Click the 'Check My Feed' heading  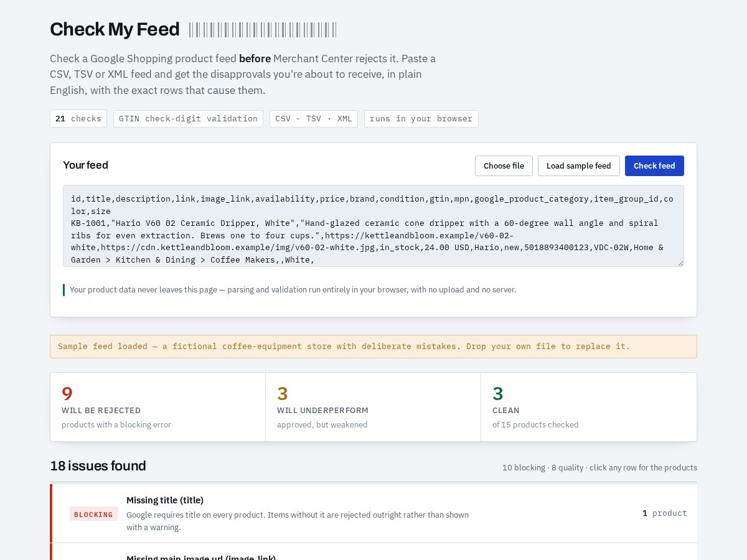(115, 29)
